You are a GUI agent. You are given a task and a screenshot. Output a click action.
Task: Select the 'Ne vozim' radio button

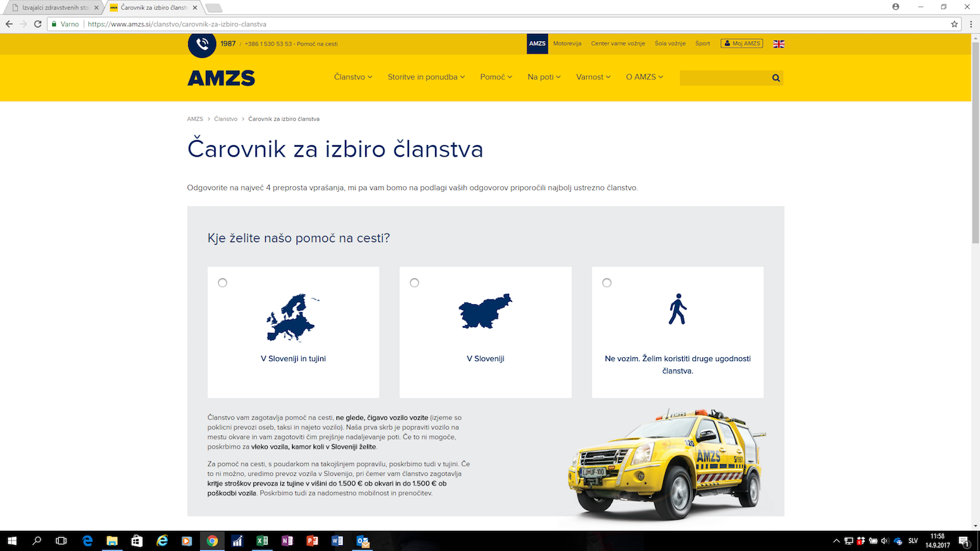click(607, 283)
